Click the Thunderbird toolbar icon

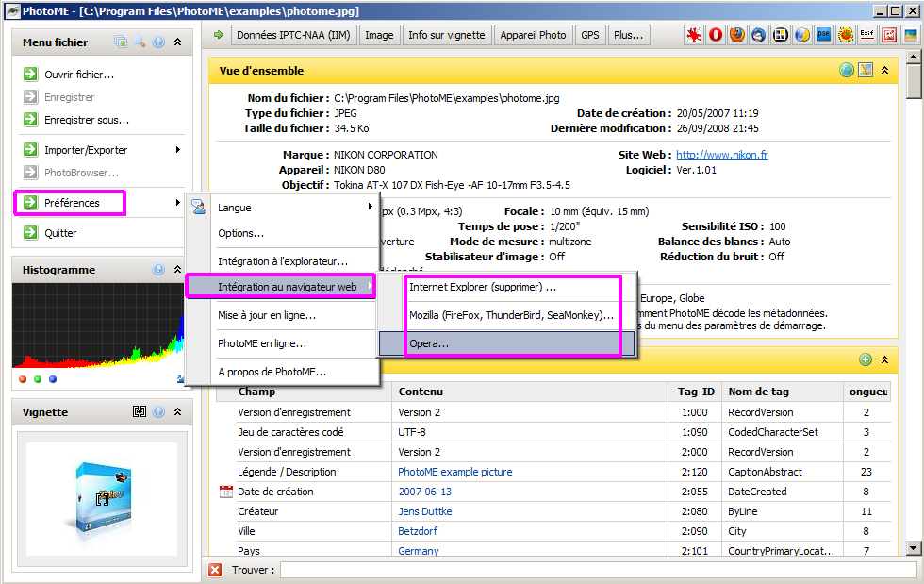(759, 36)
